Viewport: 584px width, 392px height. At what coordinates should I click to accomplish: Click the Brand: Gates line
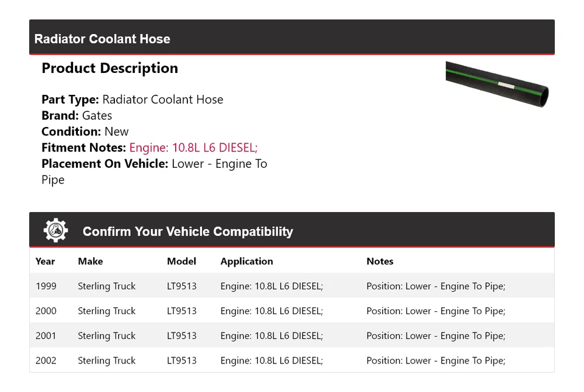click(77, 115)
